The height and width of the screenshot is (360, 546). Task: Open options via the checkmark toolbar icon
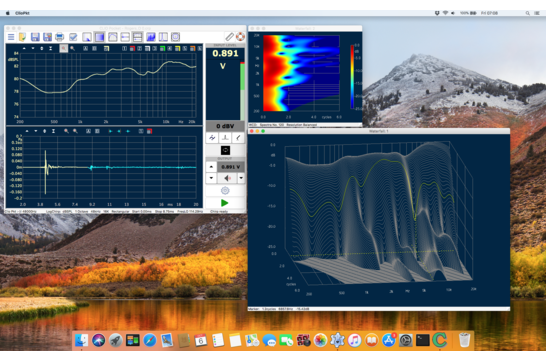(73, 37)
